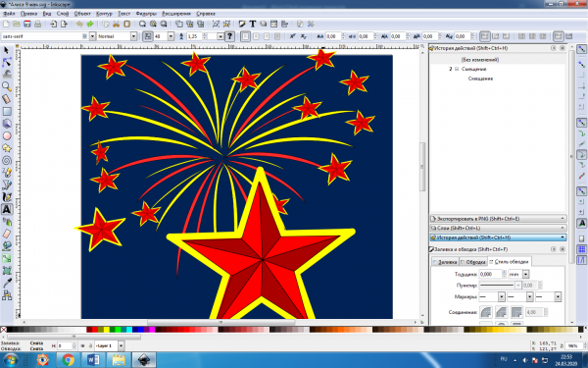This screenshot has height=368, width=588.
Task: Click the Import file icon
Action: (53, 24)
